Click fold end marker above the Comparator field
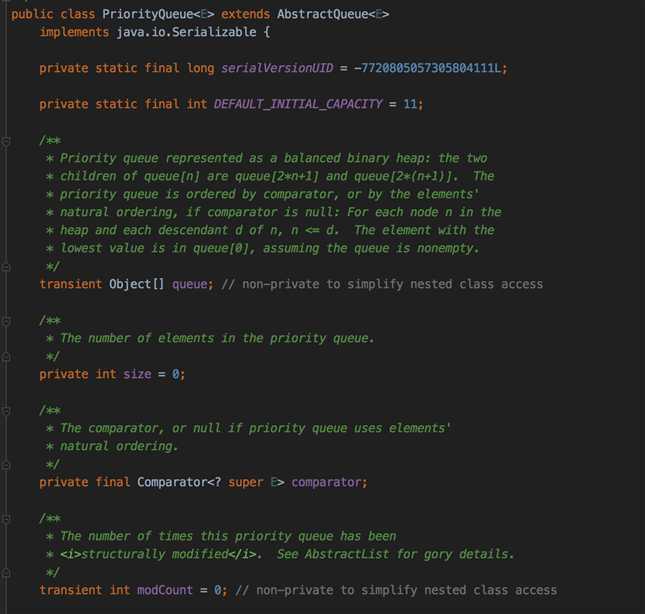 [x=6, y=465]
